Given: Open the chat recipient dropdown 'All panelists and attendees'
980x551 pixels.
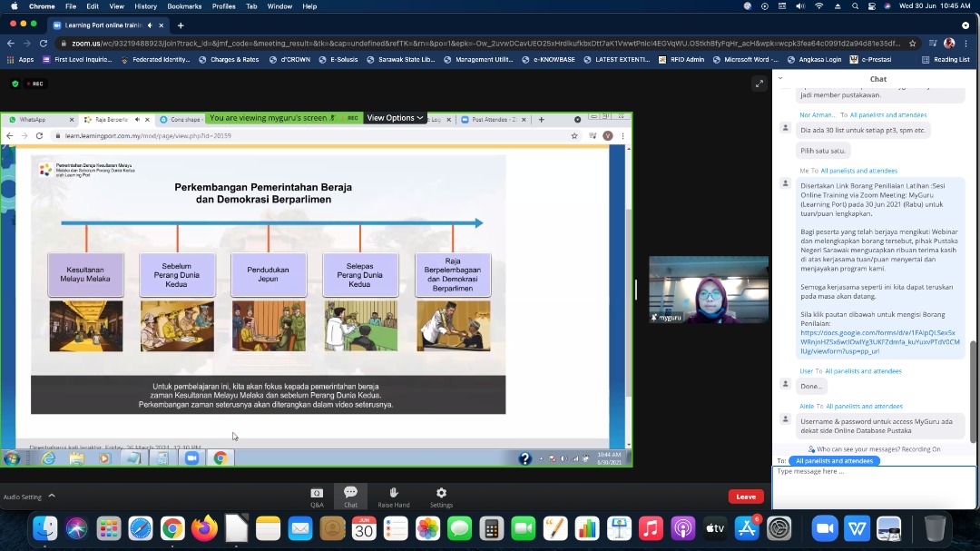Looking at the screenshot, I should (x=834, y=461).
